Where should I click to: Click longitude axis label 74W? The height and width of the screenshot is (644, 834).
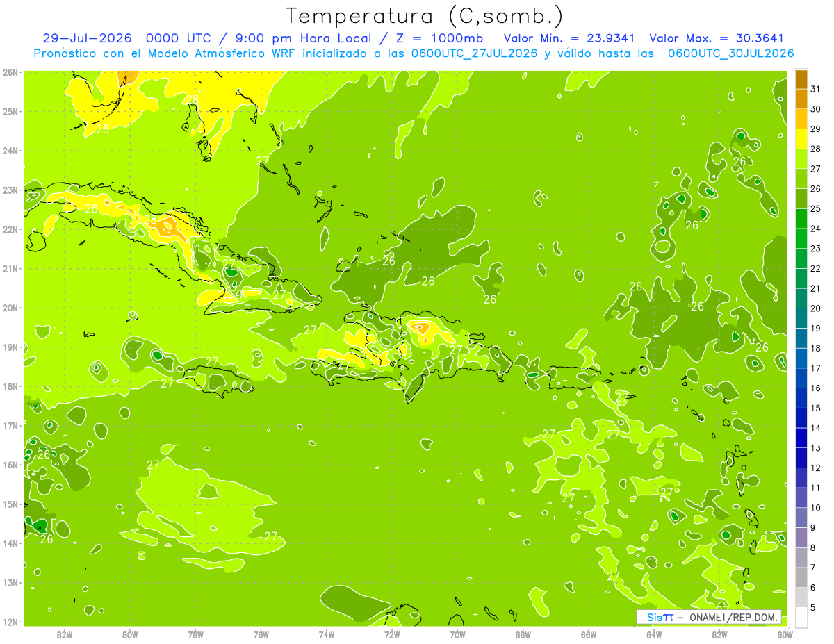point(327,635)
